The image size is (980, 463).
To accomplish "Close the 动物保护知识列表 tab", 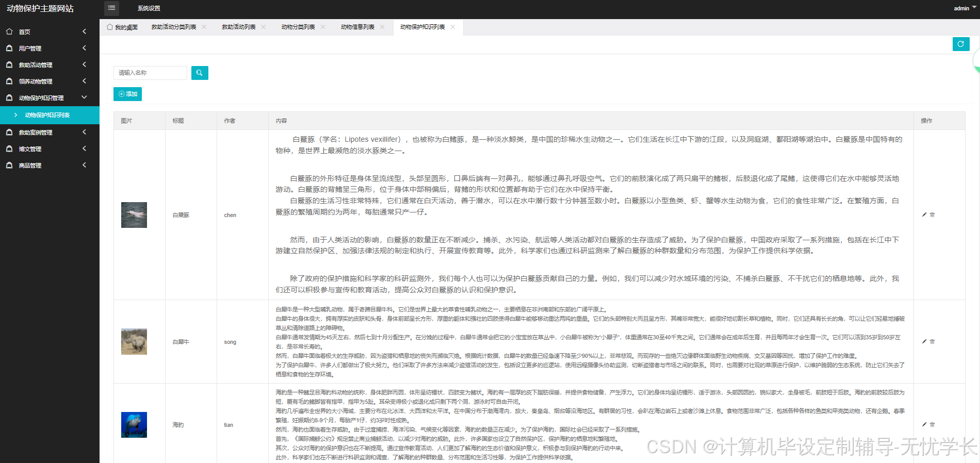I will pyautogui.click(x=453, y=27).
